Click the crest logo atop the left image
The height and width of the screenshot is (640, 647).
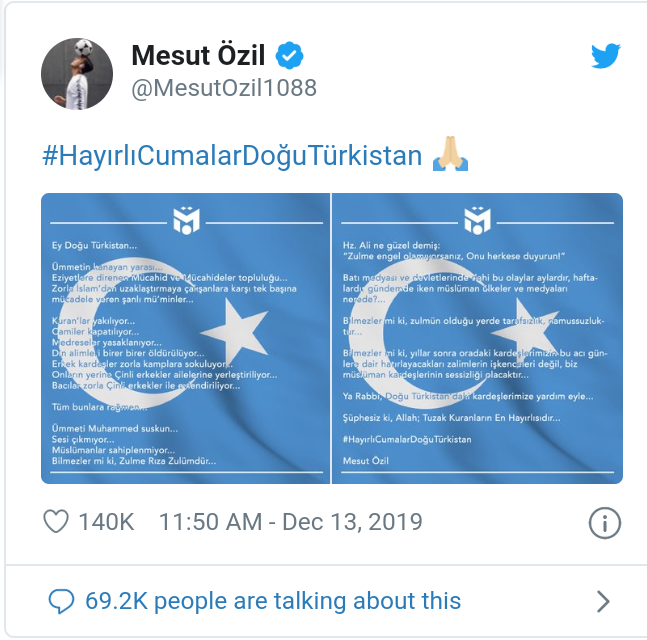[186, 219]
